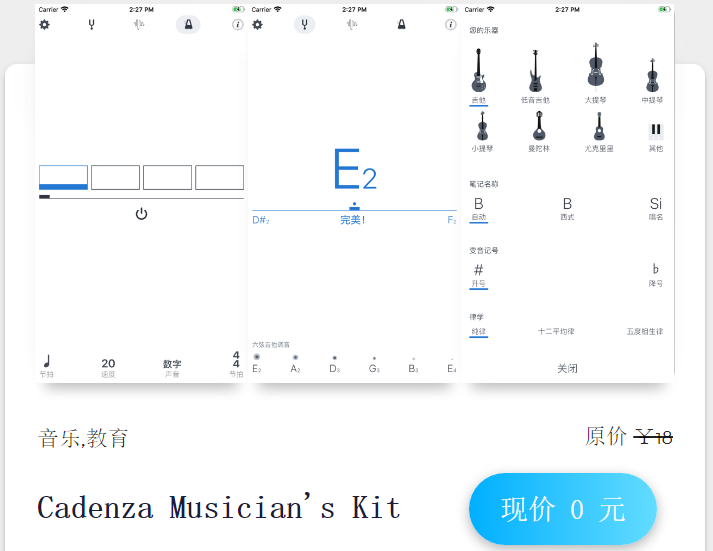The width and height of the screenshot is (713, 551).
Task: Select the mandolin (曼陀林) instrument icon
Action: tap(539, 127)
